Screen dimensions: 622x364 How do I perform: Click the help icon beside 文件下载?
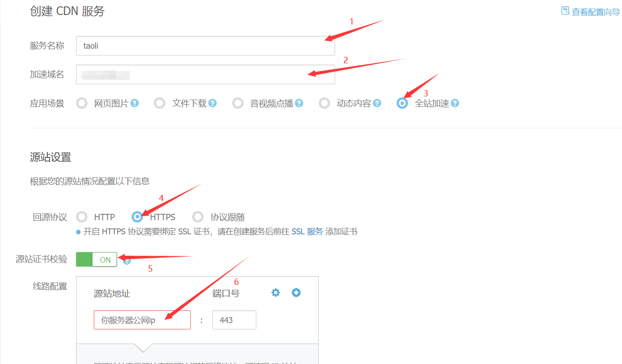click(x=213, y=103)
